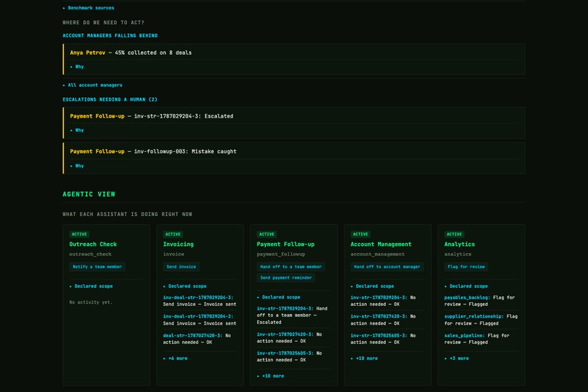This screenshot has width=588, height=392.
Task: Click sales_pipeline entry in Analytics card
Action: [x=465, y=335]
